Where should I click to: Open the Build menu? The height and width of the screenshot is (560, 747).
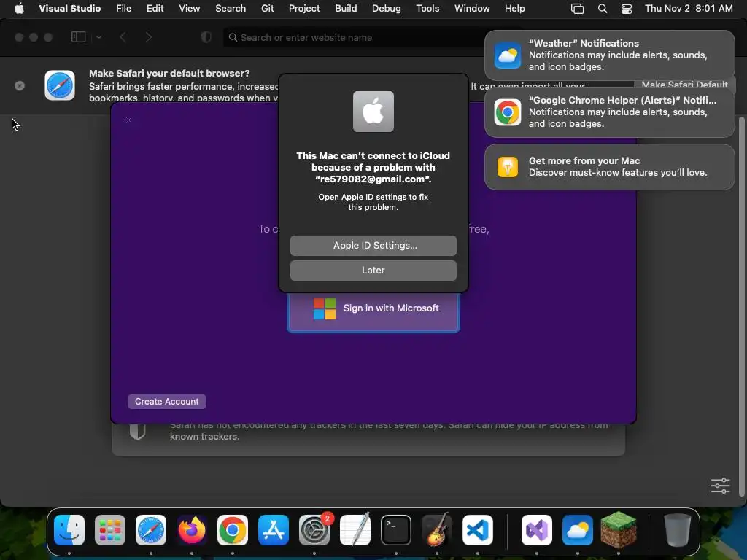(346, 9)
